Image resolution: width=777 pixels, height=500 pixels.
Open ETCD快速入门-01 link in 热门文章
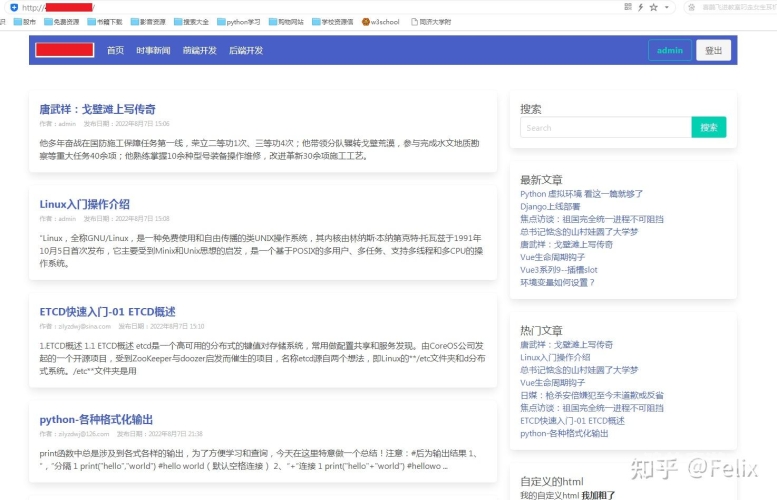point(572,421)
